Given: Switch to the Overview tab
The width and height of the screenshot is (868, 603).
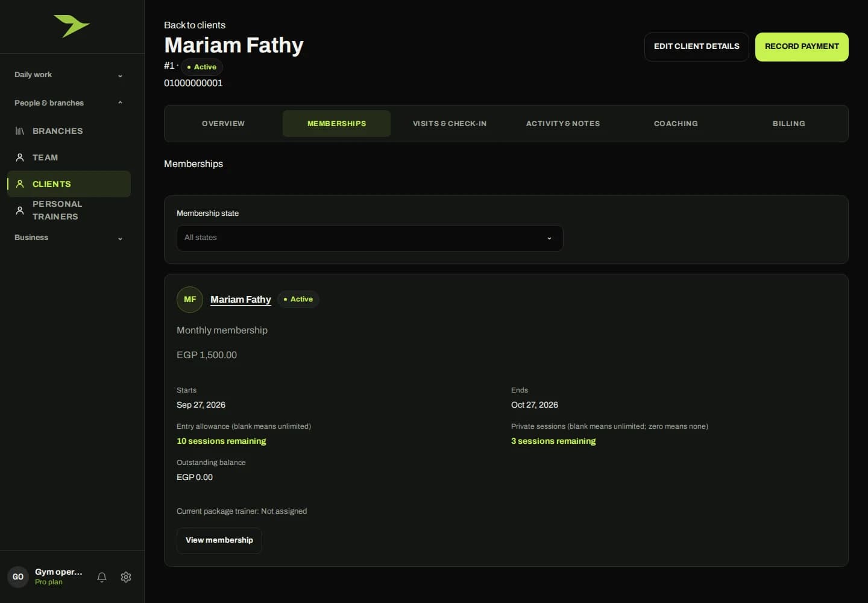Looking at the screenshot, I should click(x=223, y=124).
